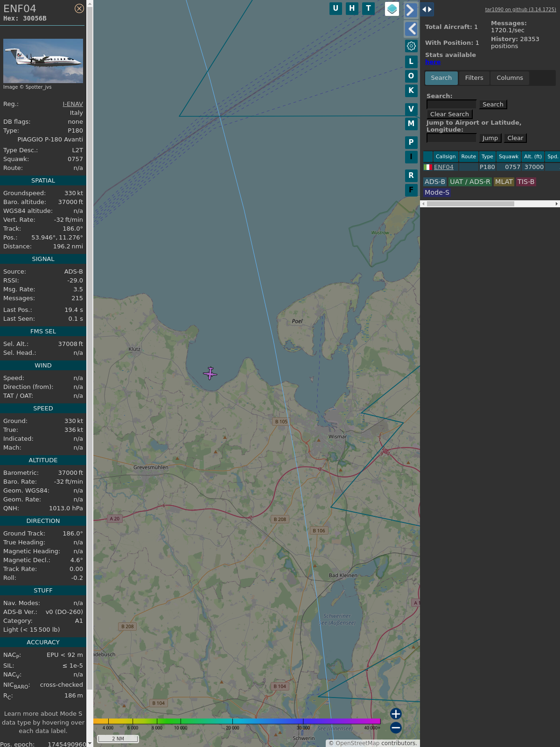560x747 pixels.
Task: Focus the Jump to Airport input field
Action: click(451, 138)
